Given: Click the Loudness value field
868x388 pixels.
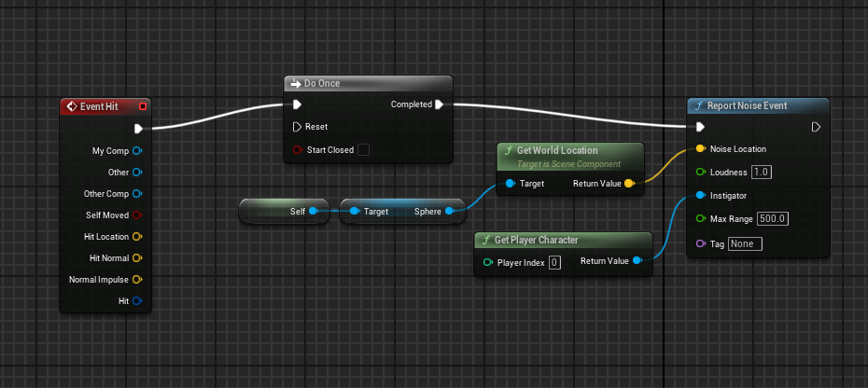Looking at the screenshot, I should point(762,173).
